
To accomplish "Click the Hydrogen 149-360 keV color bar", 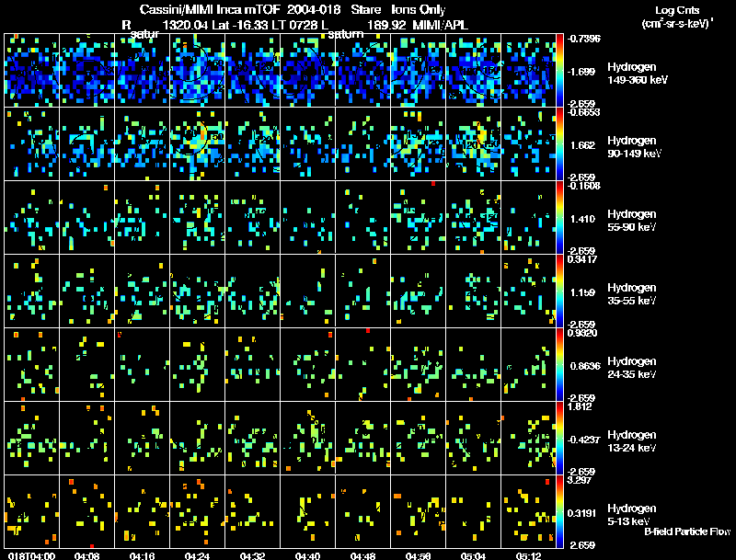I will [559, 71].
